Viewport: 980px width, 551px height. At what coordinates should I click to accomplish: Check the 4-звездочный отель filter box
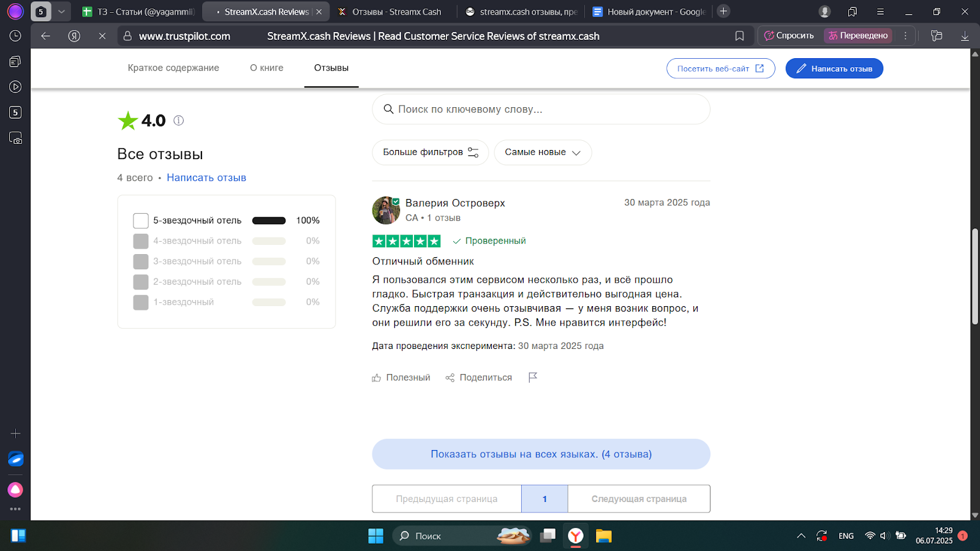point(141,241)
